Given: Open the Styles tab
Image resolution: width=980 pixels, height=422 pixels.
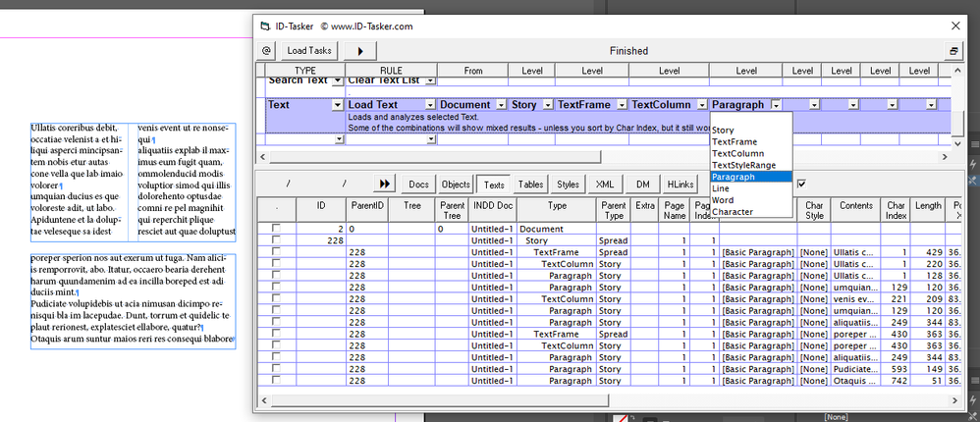Looking at the screenshot, I should point(568,184).
